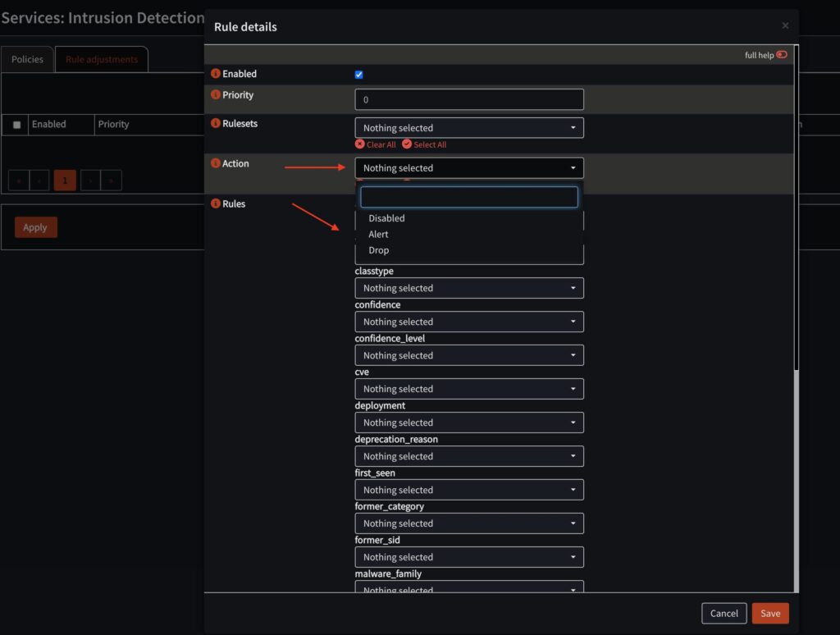Screen dimensions: 840x635
Task: Click the Priority input field
Action: [468, 99]
